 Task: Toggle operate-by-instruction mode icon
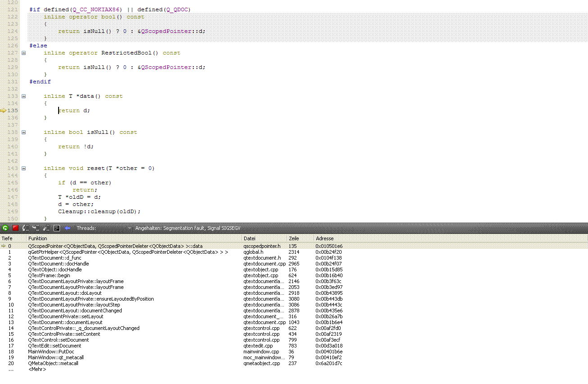click(57, 228)
